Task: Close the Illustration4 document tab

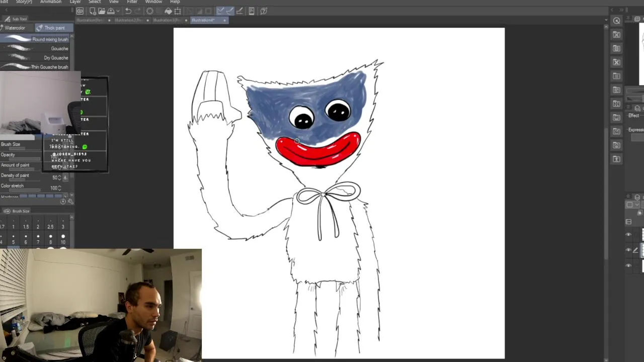Action: 224,20
